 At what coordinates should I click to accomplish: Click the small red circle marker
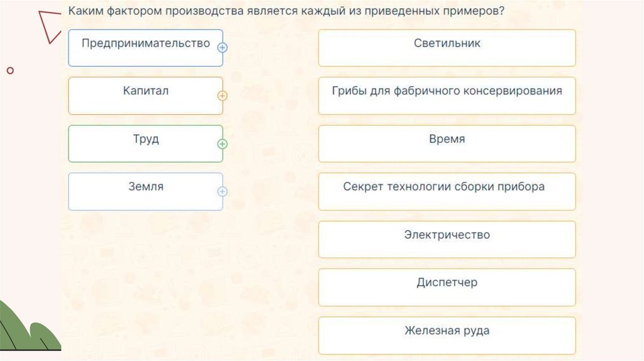[10, 70]
